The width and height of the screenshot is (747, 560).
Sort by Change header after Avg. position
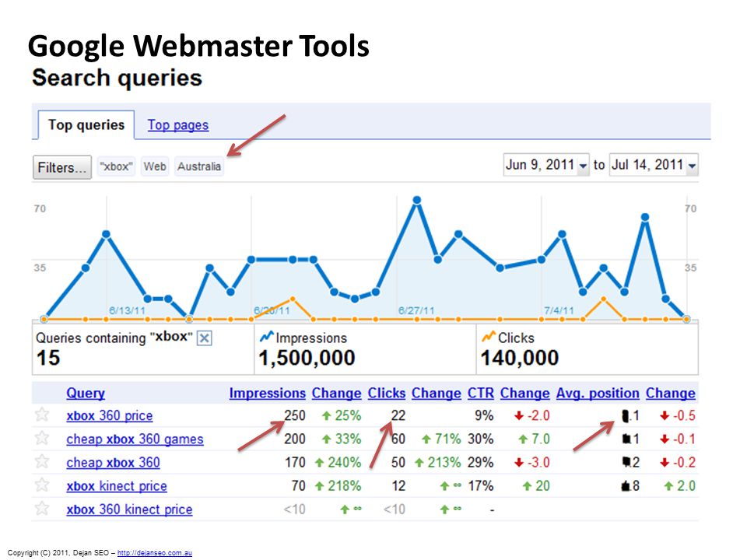[670, 394]
